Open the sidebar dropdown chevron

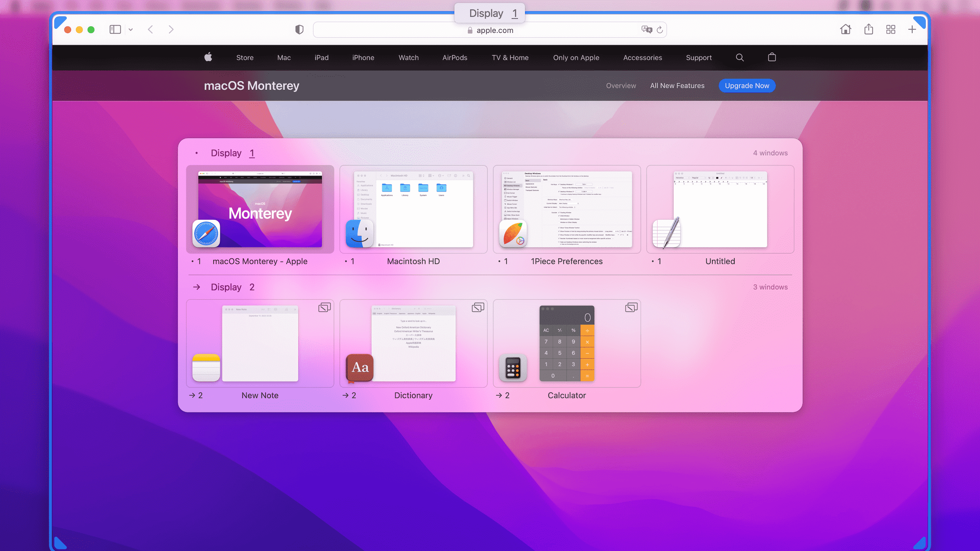coord(131,30)
